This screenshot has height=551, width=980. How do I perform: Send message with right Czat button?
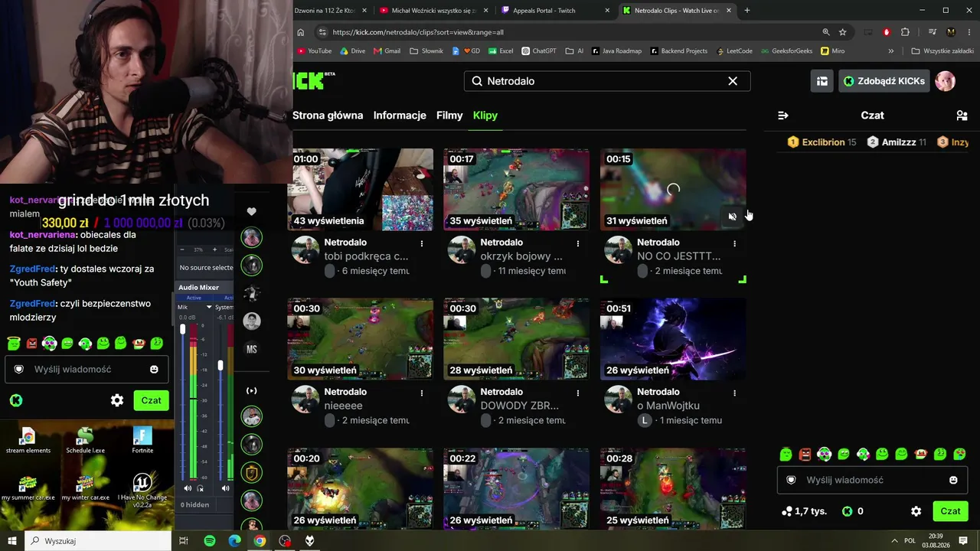[950, 511]
